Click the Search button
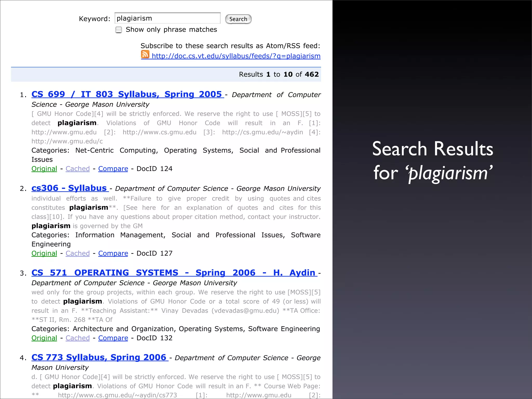This screenshot has width=532, height=399. pyautogui.click(x=238, y=19)
